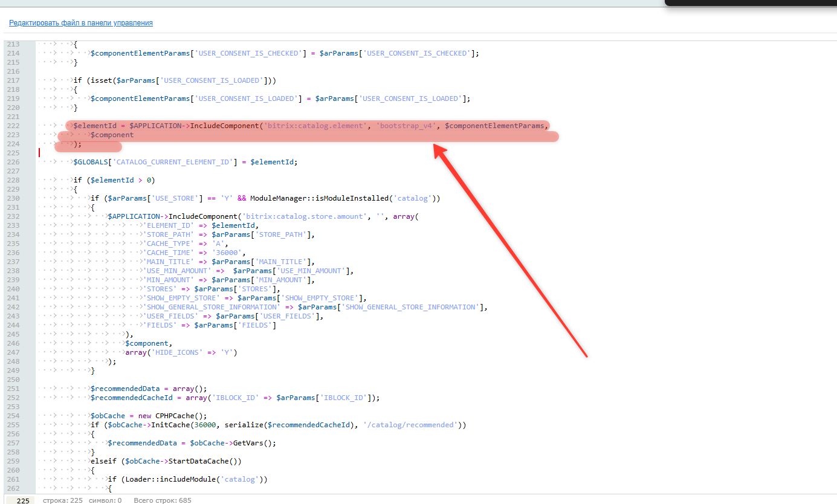Click the $component variable on line 223
Viewport: 837px width, 504px height.
pyautogui.click(x=112, y=135)
